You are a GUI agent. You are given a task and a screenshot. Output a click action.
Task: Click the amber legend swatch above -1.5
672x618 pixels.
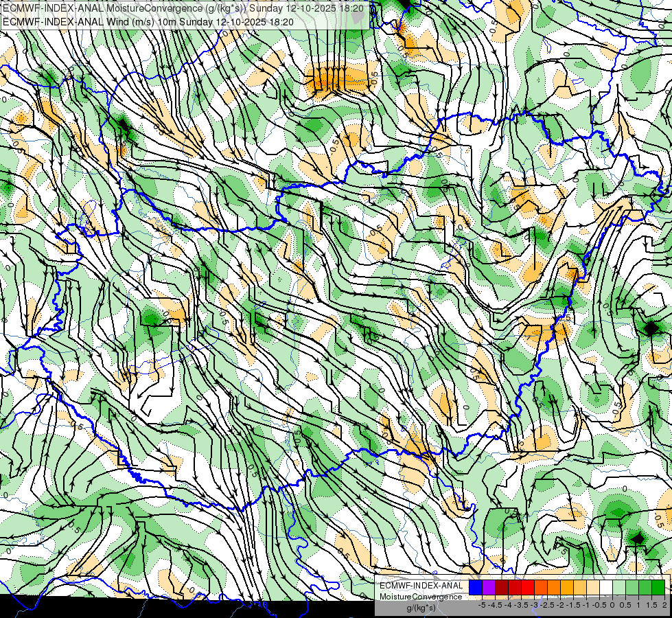click(x=567, y=587)
